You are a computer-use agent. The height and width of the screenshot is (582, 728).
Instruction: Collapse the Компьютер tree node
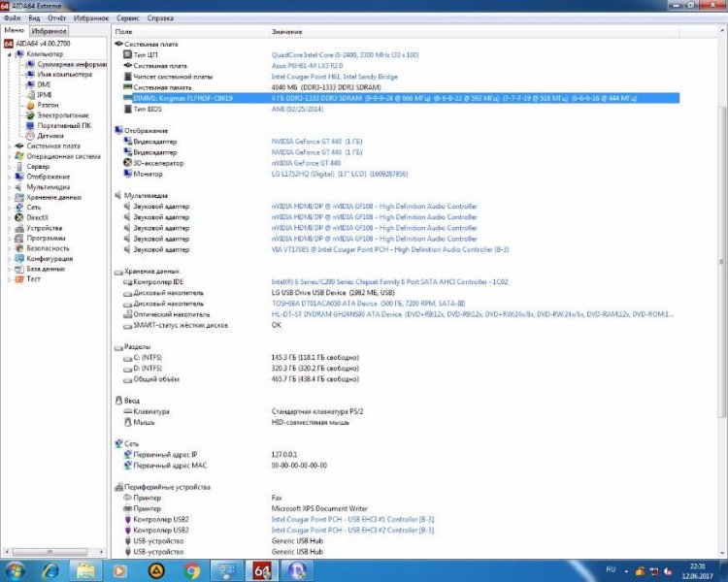9,54
